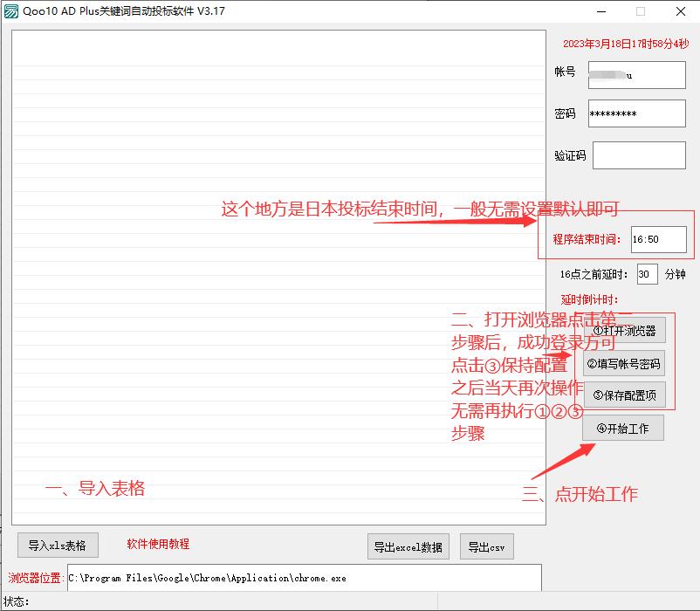Click the 分钟 unit label
This screenshot has width=700, height=611.
click(675, 274)
